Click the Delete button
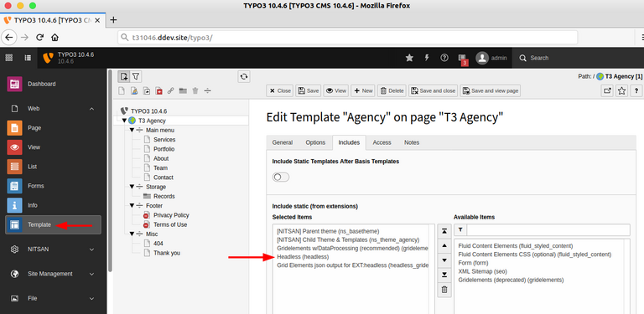 coord(392,91)
